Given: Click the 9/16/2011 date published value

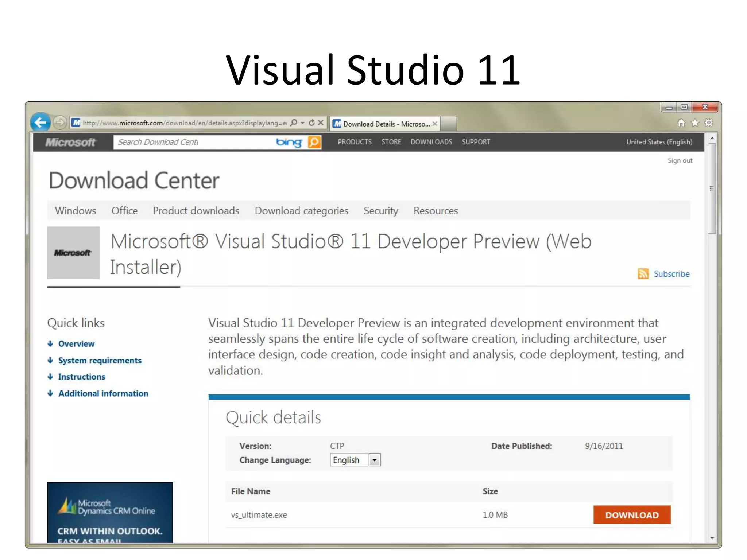Looking at the screenshot, I should [604, 446].
